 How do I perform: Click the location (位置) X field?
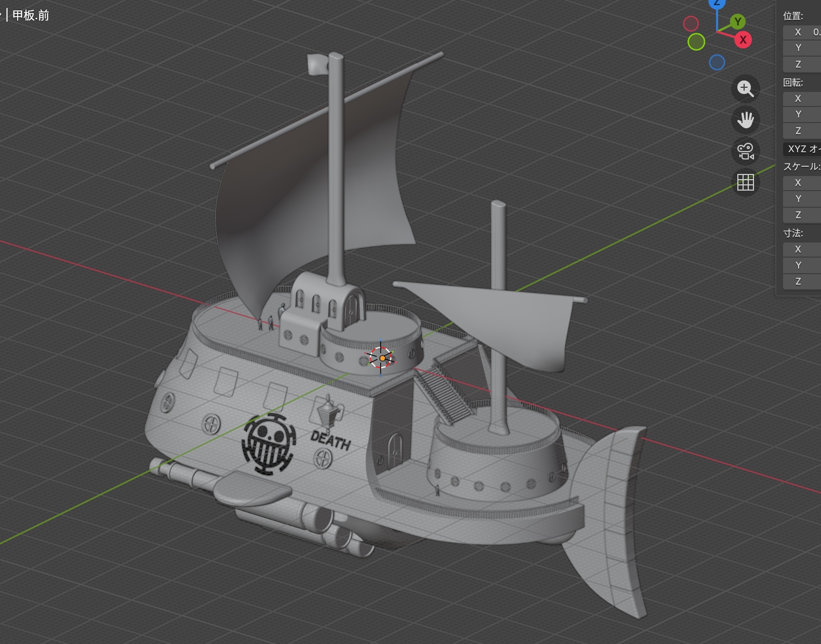pyautogui.click(x=802, y=32)
